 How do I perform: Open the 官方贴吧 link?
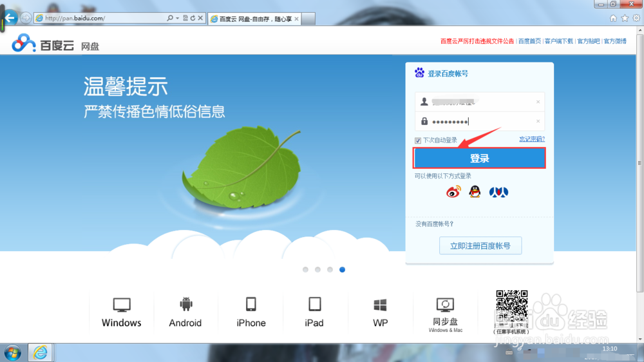[x=589, y=41]
